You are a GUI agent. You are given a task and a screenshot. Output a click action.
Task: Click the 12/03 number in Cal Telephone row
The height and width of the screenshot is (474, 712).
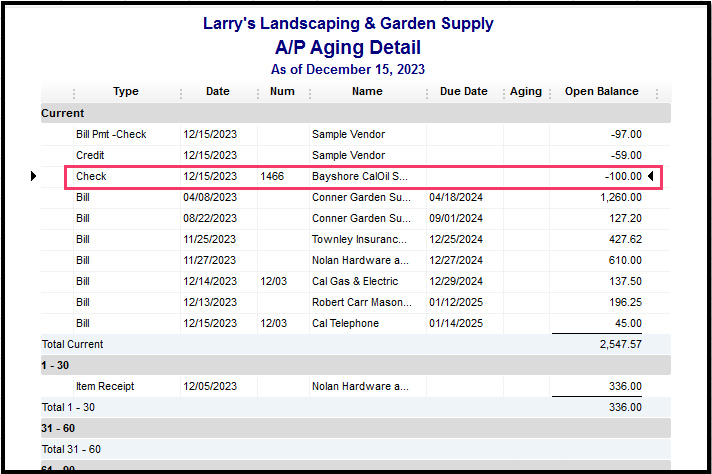coord(273,323)
